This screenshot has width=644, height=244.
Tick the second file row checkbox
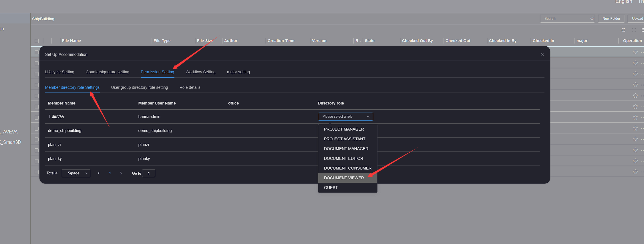(37, 63)
